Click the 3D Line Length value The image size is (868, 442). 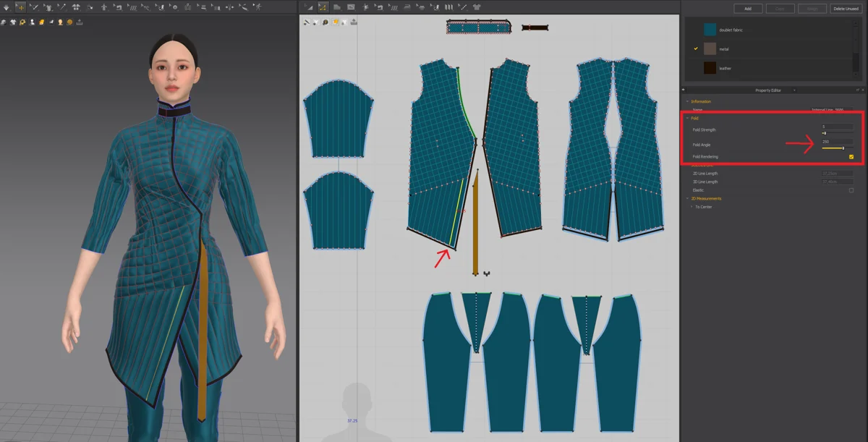click(837, 182)
